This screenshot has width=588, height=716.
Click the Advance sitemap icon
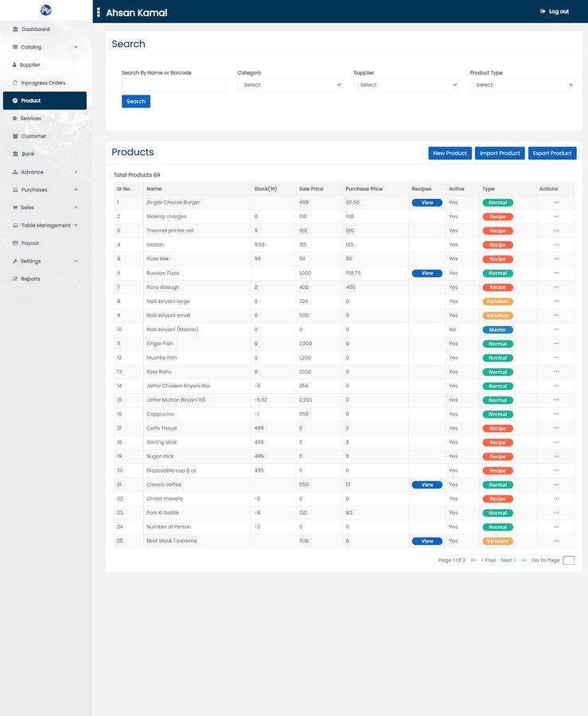click(15, 172)
